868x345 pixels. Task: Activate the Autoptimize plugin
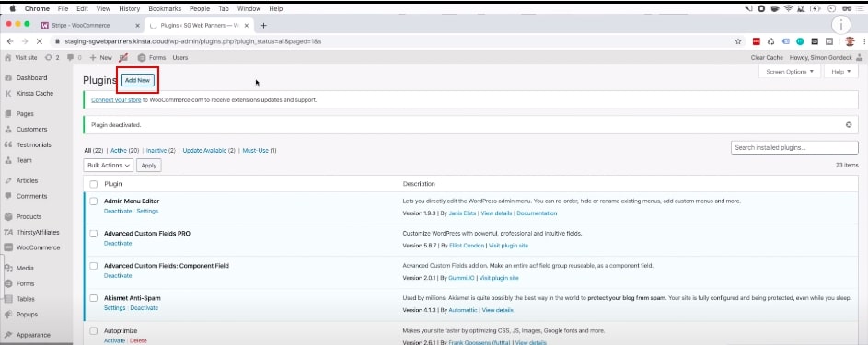(x=114, y=340)
